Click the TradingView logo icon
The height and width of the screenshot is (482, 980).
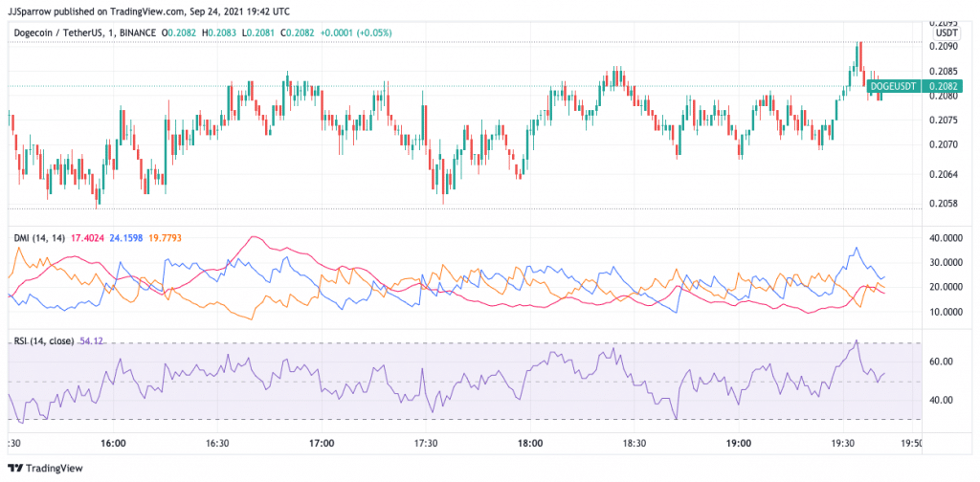pos(15,468)
